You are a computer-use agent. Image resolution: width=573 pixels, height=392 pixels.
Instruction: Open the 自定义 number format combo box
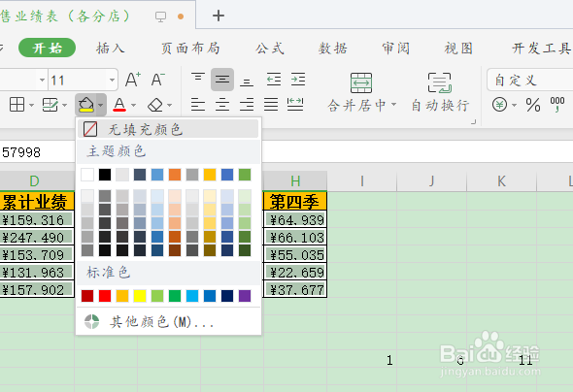pos(530,80)
